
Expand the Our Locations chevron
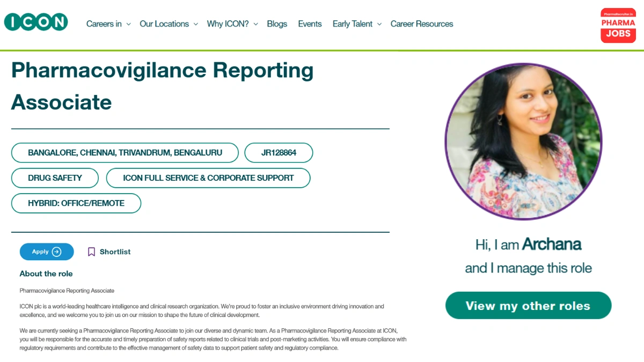coord(195,24)
